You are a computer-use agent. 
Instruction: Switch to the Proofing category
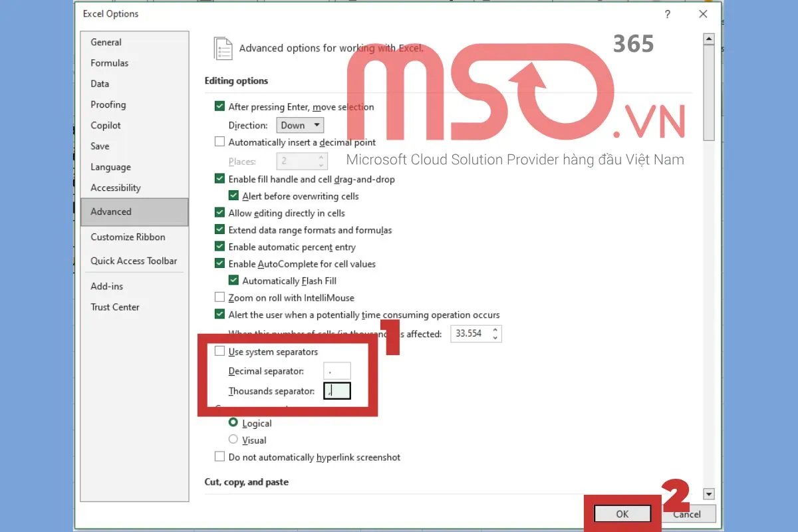pos(108,104)
